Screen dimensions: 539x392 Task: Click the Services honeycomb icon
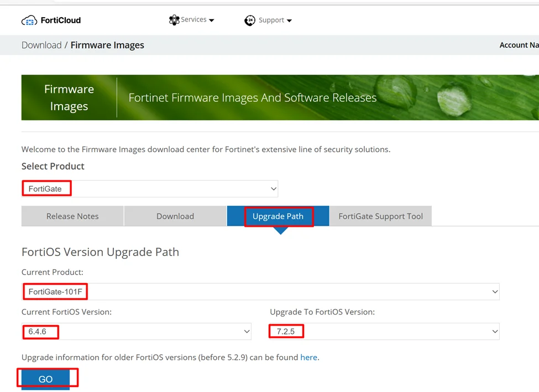pyautogui.click(x=174, y=20)
